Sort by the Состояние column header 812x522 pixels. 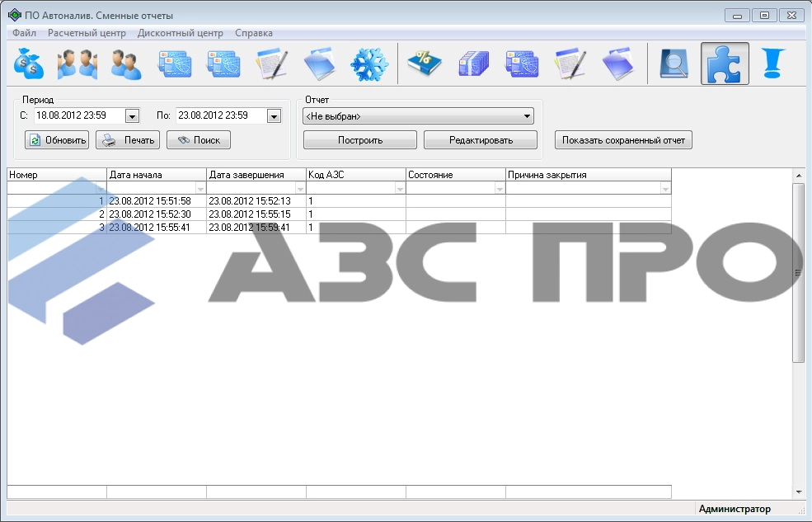coord(456,175)
